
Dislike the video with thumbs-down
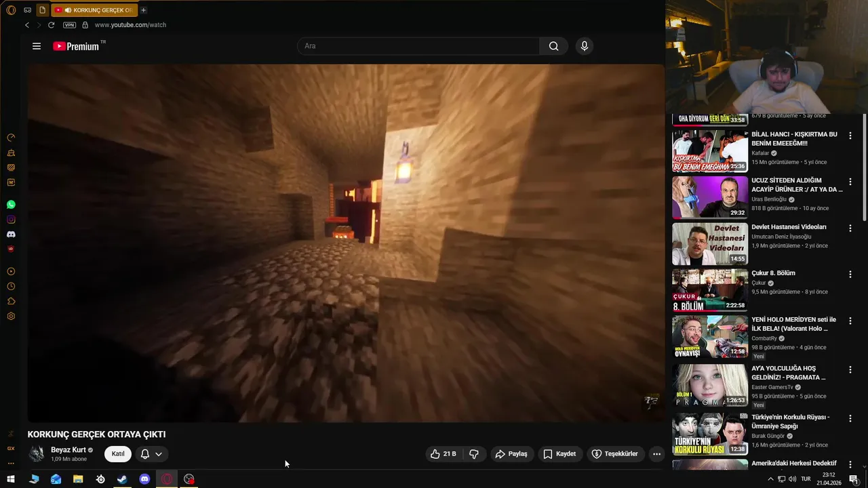(x=474, y=454)
